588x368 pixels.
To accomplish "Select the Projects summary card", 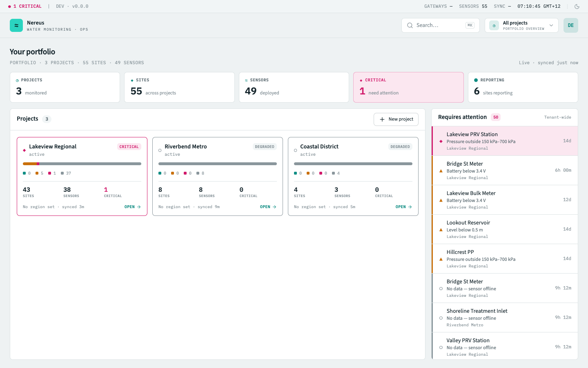I will [65, 88].
